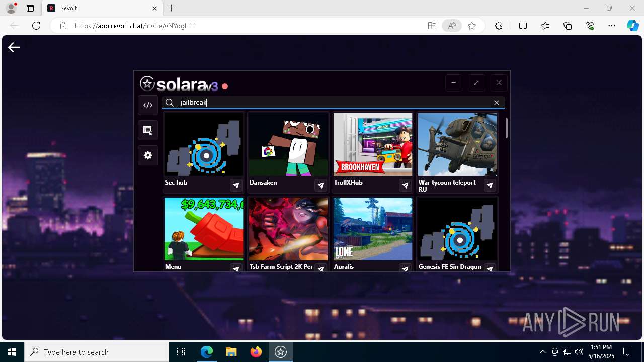Open Browser essentials heart icon
The width and height of the screenshot is (644, 362).
coord(590,26)
